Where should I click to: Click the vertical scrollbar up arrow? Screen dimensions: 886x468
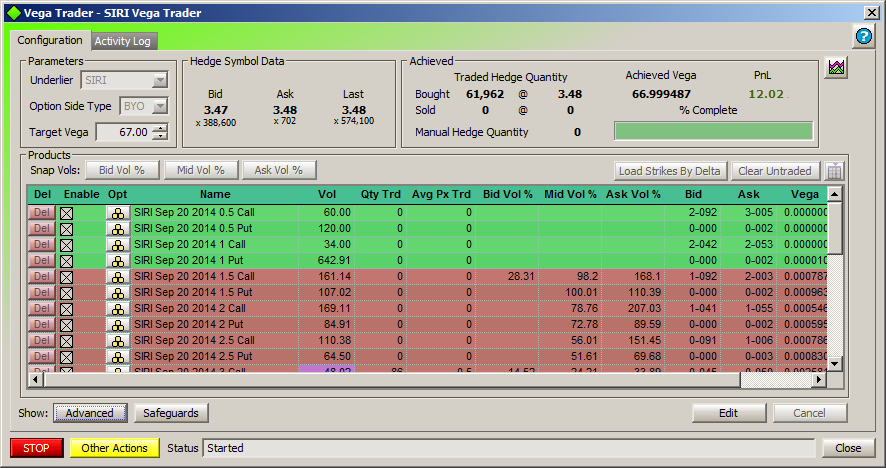[835, 194]
